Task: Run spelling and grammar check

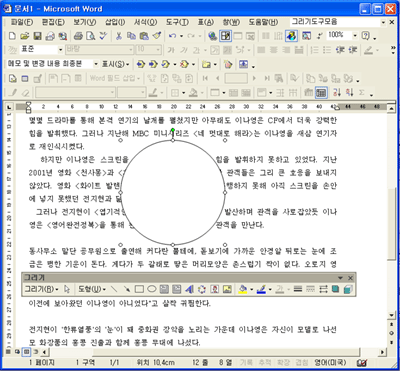Action: (x=103, y=36)
